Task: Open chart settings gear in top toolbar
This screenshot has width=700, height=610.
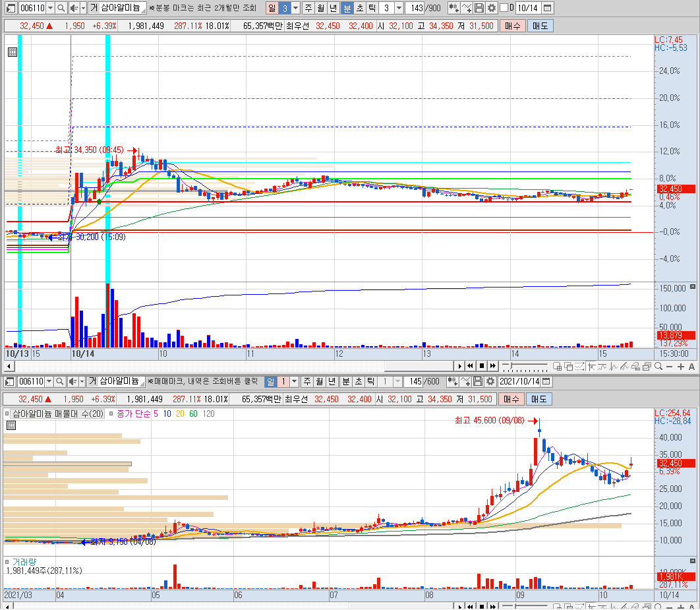Action: click(x=492, y=8)
